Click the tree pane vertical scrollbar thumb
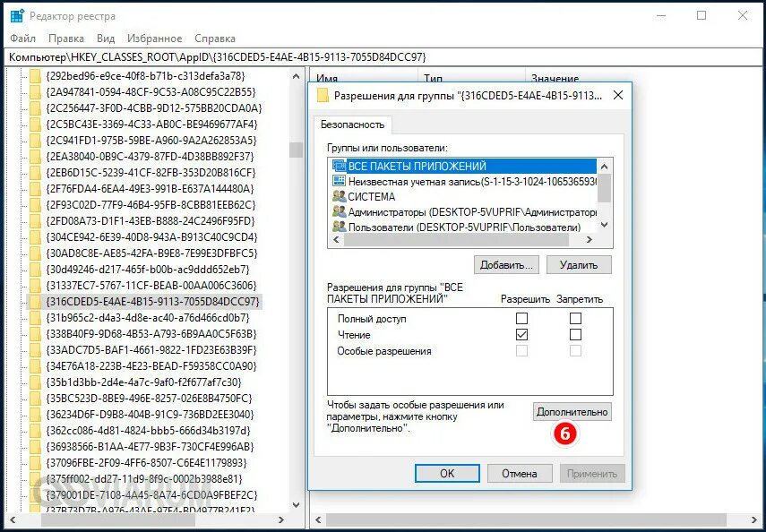This screenshot has width=766, height=532. [x=296, y=150]
